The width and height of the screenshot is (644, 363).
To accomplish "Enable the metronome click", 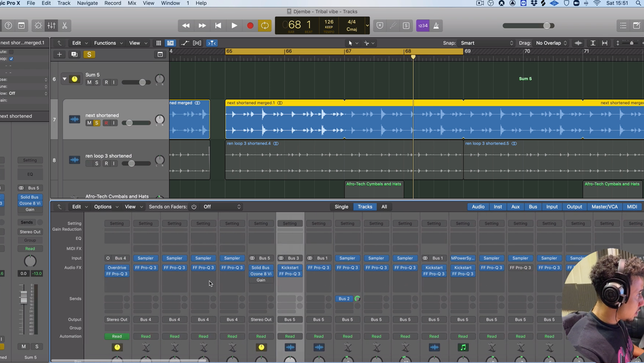I will [436, 26].
